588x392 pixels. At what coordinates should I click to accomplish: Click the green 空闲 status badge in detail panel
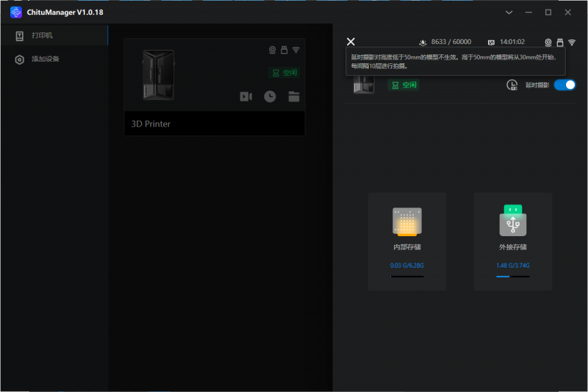click(404, 85)
